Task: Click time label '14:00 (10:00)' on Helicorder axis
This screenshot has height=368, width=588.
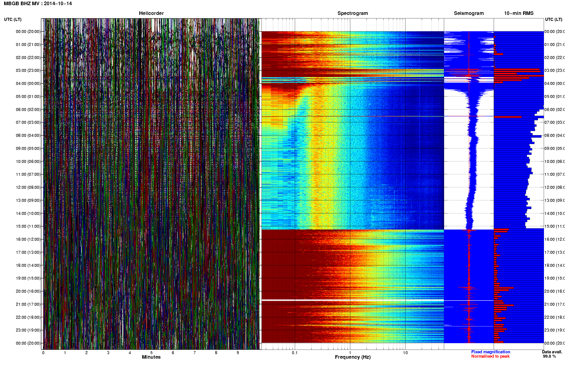Action: [28, 213]
